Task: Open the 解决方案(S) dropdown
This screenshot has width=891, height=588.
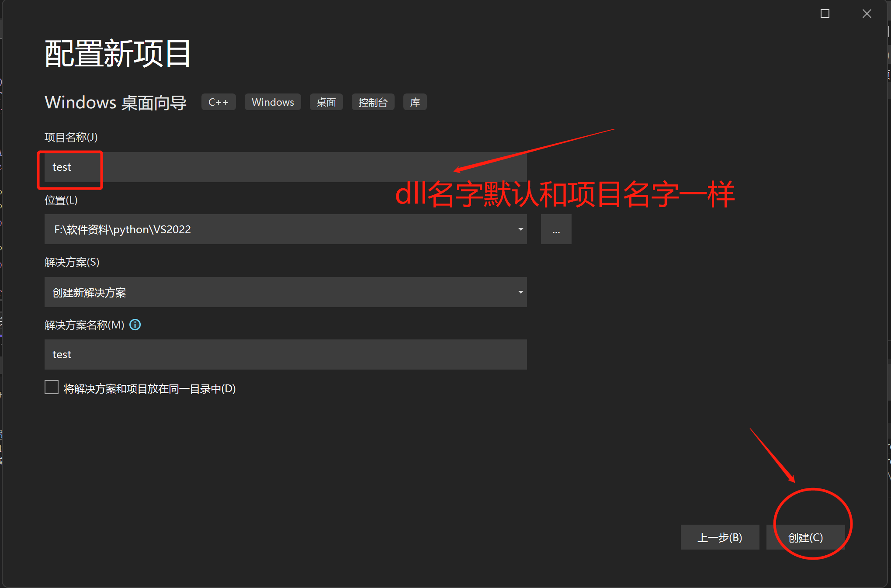Action: click(x=520, y=292)
